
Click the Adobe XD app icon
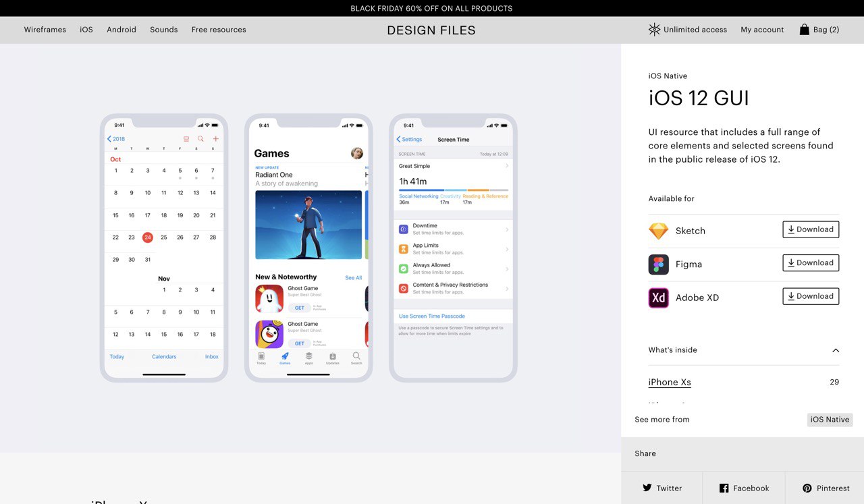pos(658,298)
